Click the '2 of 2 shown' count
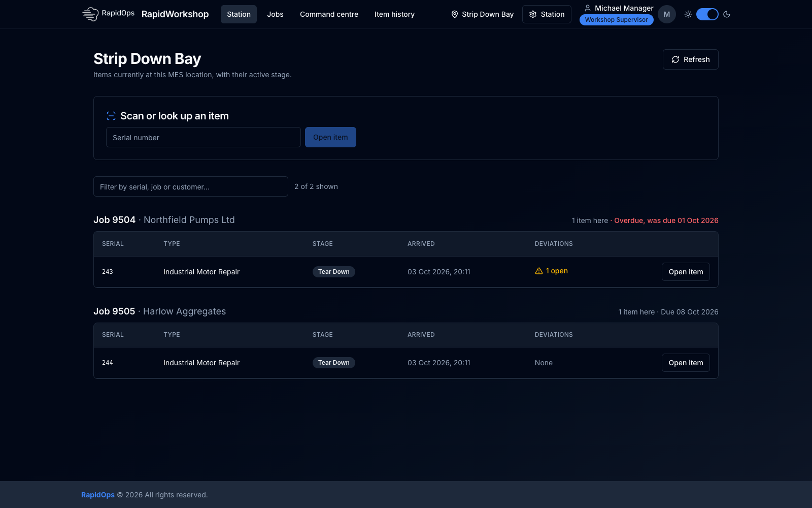This screenshot has height=508, width=812. pyautogui.click(x=316, y=186)
